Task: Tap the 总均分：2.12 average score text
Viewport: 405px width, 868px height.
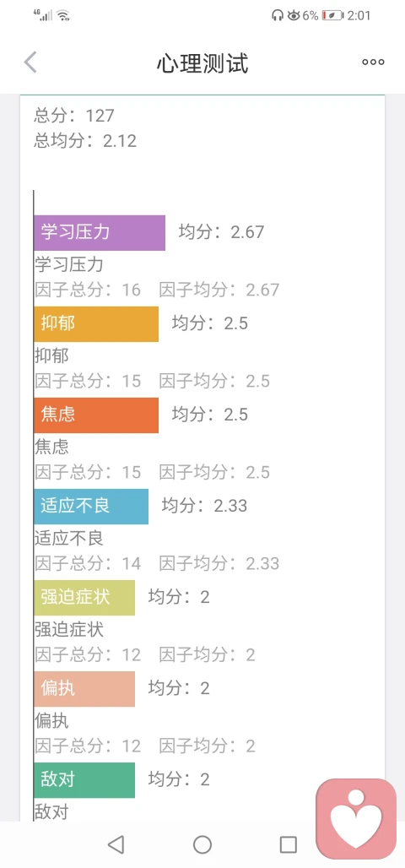Action: point(85,141)
